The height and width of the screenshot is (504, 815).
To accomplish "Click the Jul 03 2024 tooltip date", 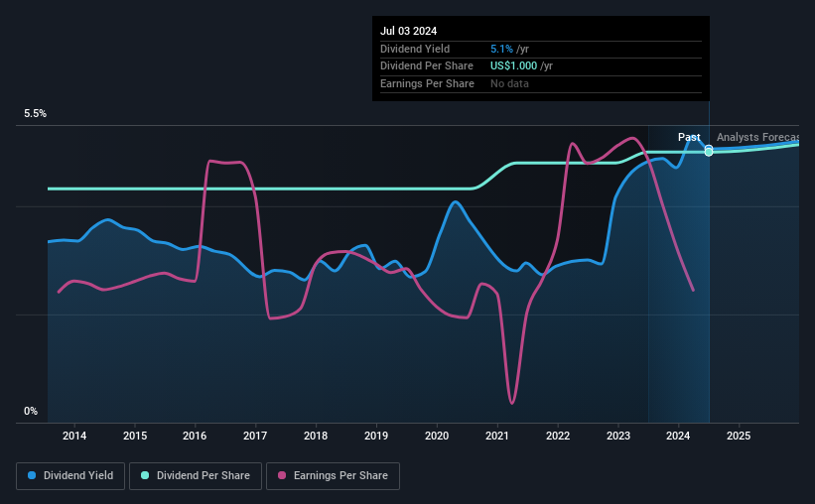I will [x=409, y=31].
